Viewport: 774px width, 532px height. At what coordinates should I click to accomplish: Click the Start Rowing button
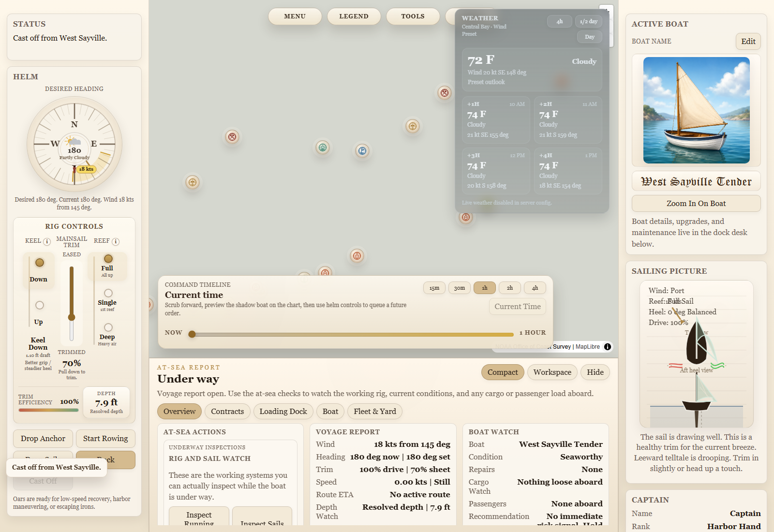pyautogui.click(x=105, y=439)
